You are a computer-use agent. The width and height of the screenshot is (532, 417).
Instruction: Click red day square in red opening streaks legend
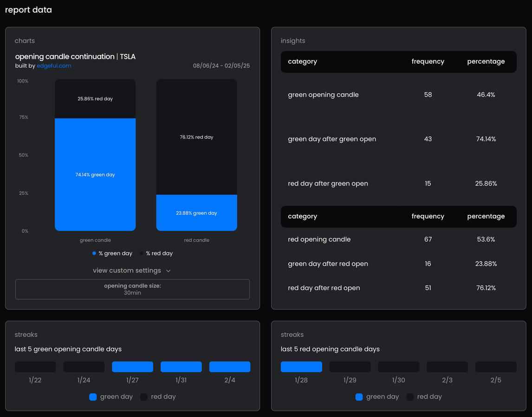tap(410, 397)
